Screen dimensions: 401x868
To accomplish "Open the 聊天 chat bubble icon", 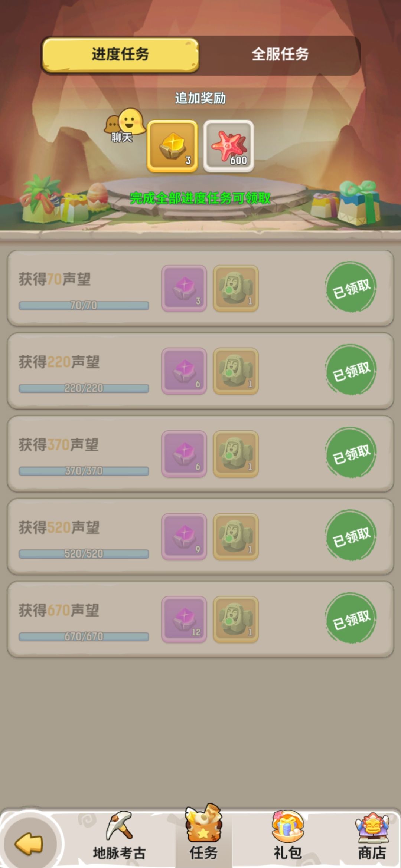I will [x=124, y=125].
